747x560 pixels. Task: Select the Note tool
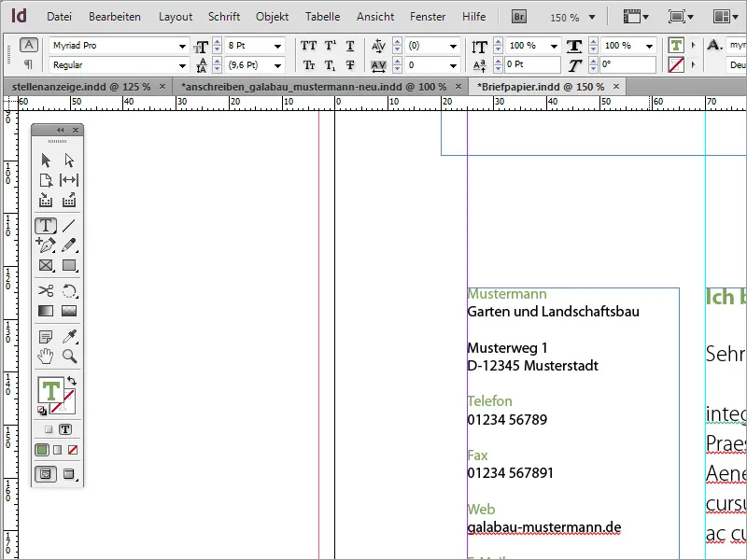[x=46, y=337]
